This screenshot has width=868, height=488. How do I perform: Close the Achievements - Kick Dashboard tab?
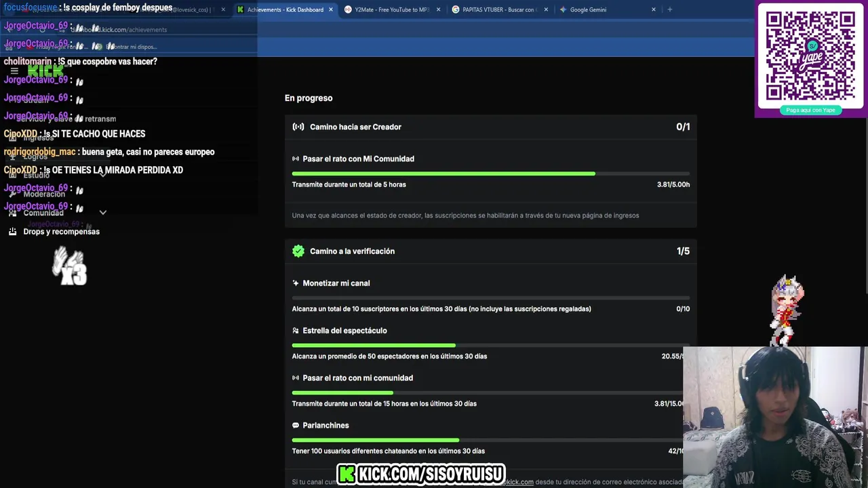click(x=331, y=9)
